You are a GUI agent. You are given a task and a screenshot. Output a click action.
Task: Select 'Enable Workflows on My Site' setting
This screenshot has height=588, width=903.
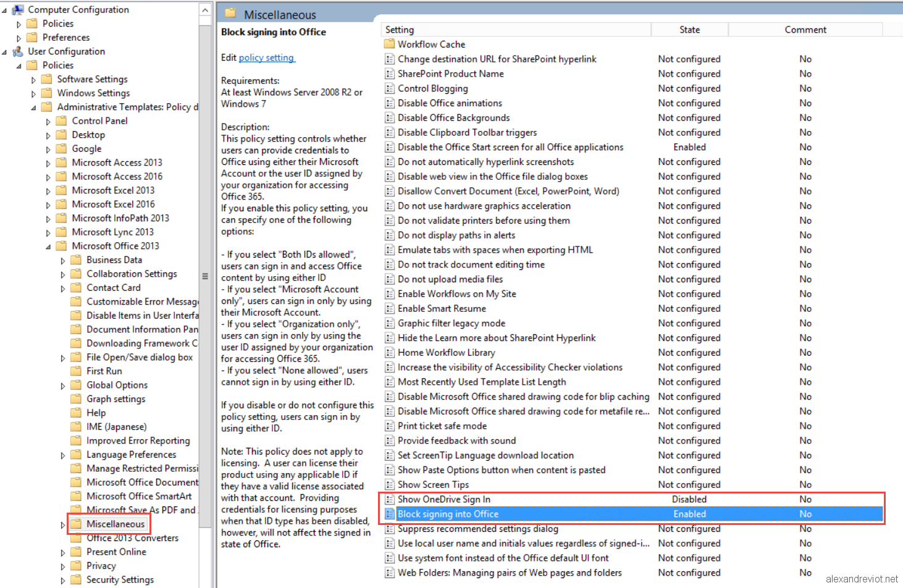click(457, 294)
